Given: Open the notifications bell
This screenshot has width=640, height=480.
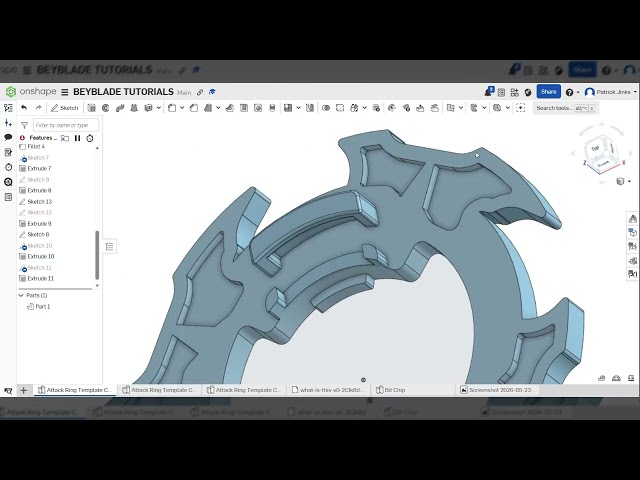Looking at the screenshot, I should (x=489, y=92).
